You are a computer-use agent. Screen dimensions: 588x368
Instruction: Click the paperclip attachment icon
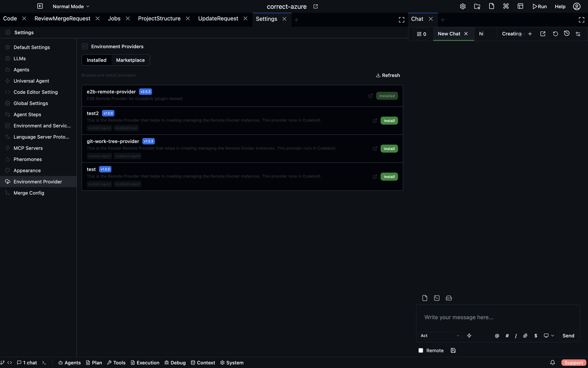[525, 336]
